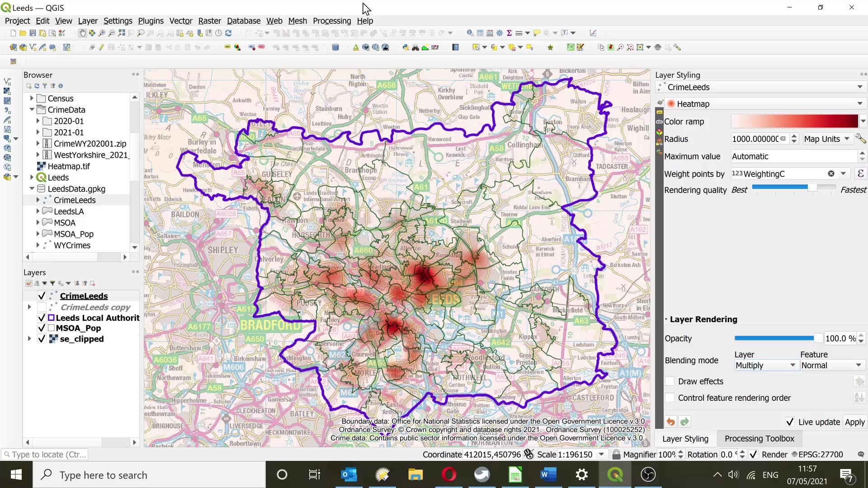Open the Python console icon
The image size is (868, 488).
point(406,47)
